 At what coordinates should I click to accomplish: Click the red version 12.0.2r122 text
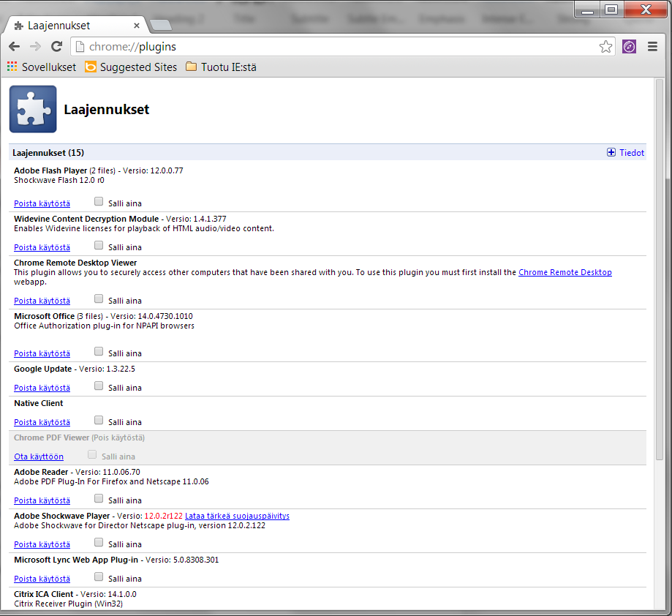click(163, 516)
